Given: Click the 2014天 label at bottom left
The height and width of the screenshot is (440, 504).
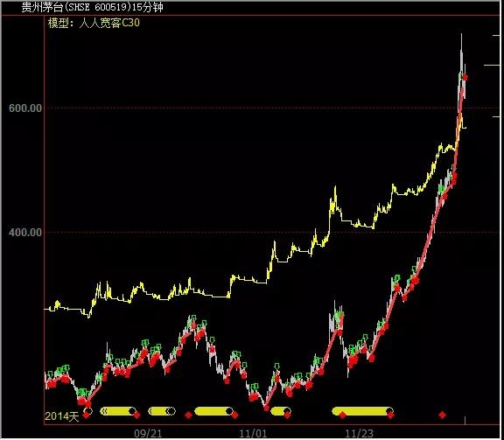Looking at the screenshot, I should tap(62, 416).
